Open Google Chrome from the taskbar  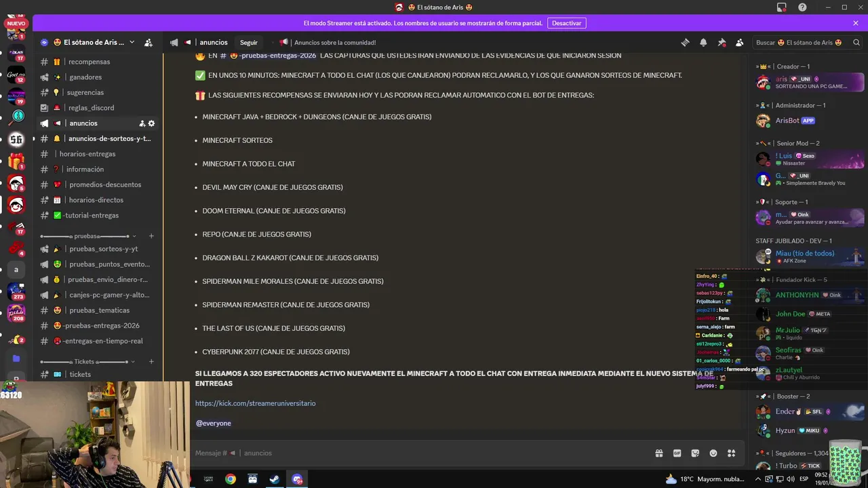point(231,479)
